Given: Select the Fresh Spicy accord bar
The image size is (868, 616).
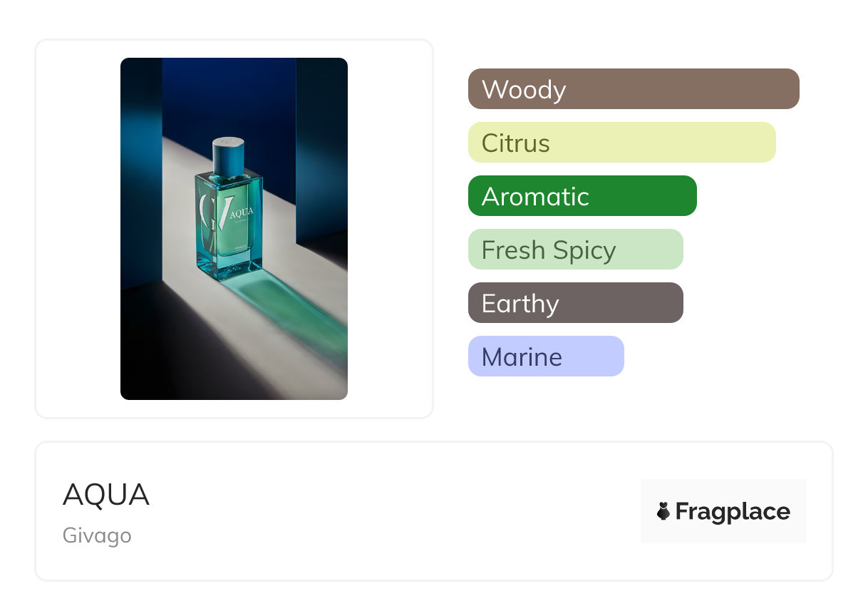Looking at the screenshot, I should click(575, 250).
